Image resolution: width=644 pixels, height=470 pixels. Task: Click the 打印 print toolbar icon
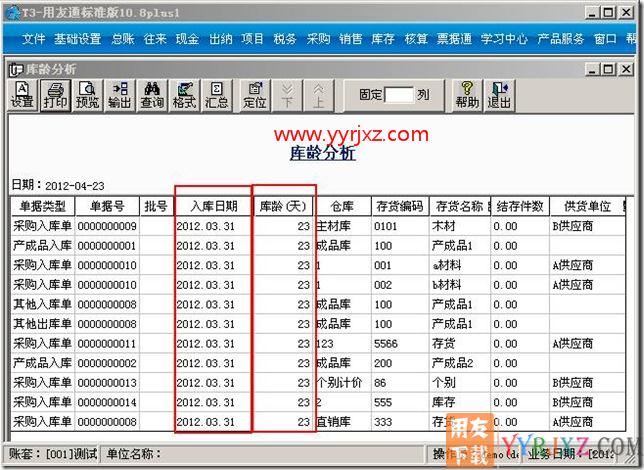55,95
